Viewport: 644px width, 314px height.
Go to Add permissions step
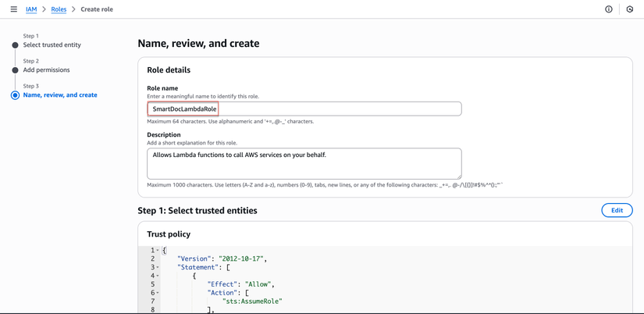[46, 70]
